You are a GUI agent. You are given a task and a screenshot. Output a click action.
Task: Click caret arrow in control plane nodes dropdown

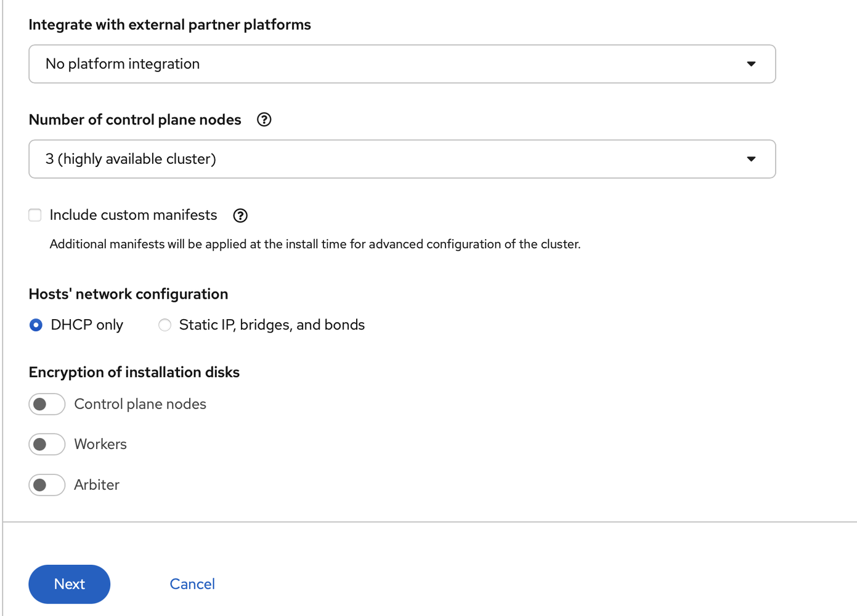coord(751,159)
